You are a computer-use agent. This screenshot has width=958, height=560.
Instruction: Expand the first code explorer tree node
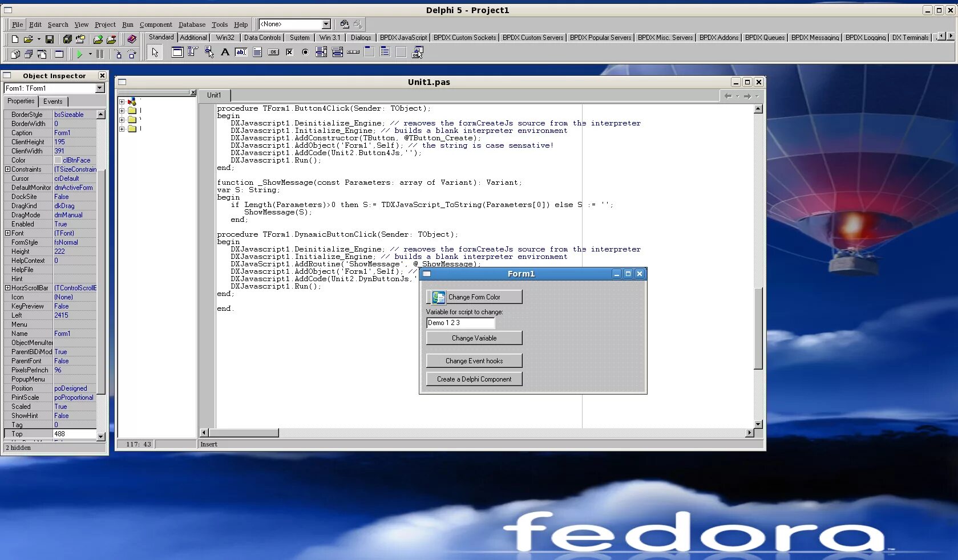tap(122, 102)
